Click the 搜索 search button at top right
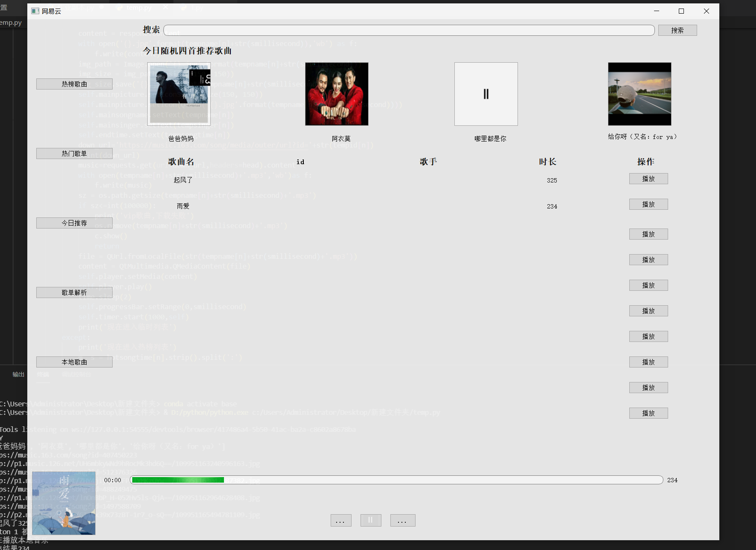The width and height of the screenshot is (756, 550). [677, 30]
